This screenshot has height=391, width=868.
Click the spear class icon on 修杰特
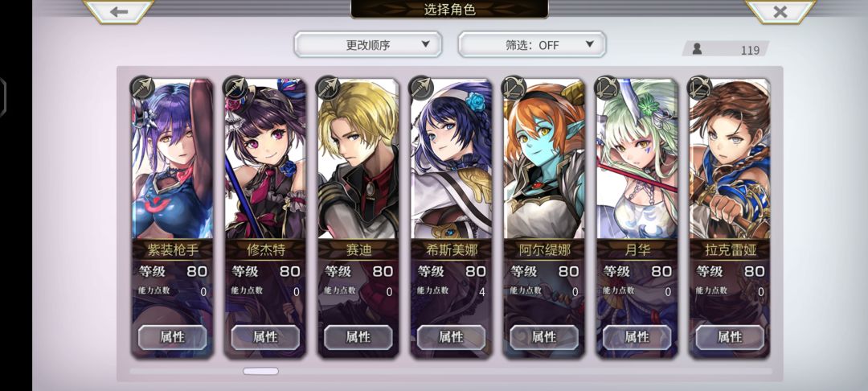point(235,87)
